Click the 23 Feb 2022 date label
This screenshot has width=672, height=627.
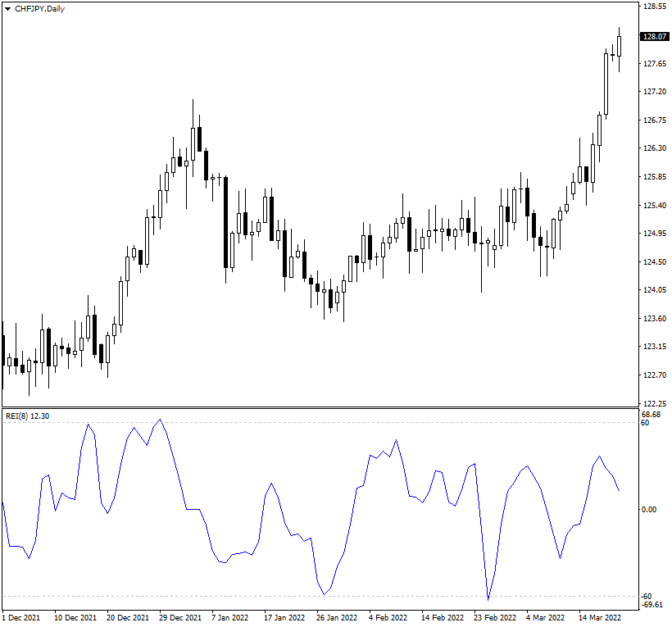[495, 616]
